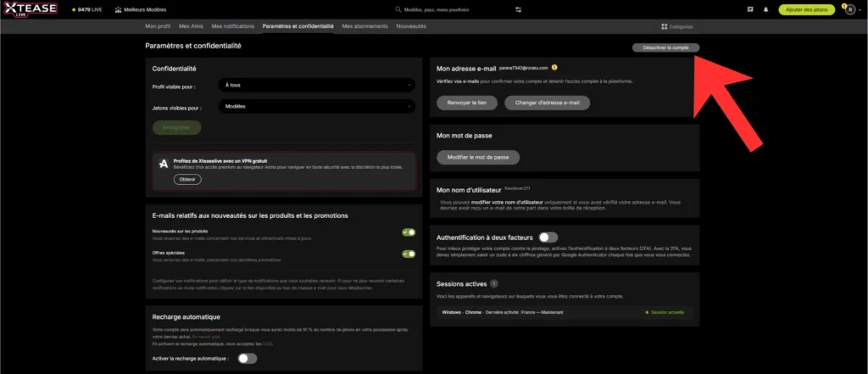This screenshot has width=868, height=374.
Task: Turn off Offres spéciales emails toggle
Action: pyautogui.click(x=409, y=254)
